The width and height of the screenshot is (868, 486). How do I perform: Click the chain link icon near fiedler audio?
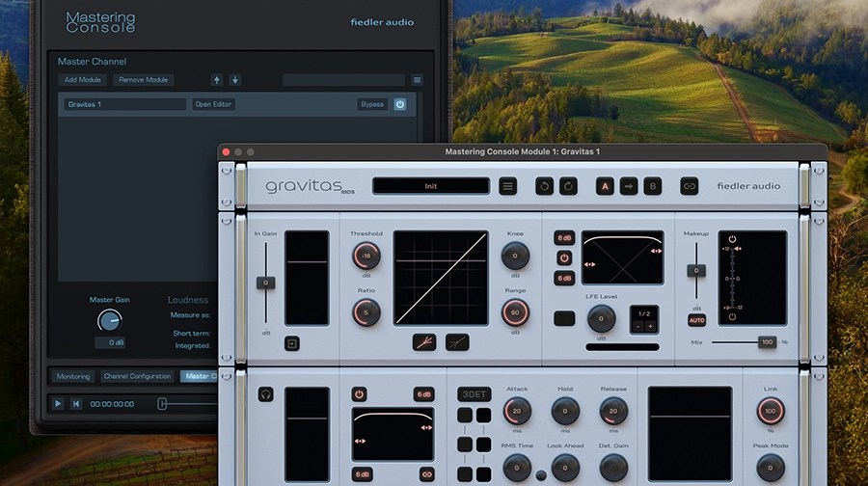coord(689,186)
